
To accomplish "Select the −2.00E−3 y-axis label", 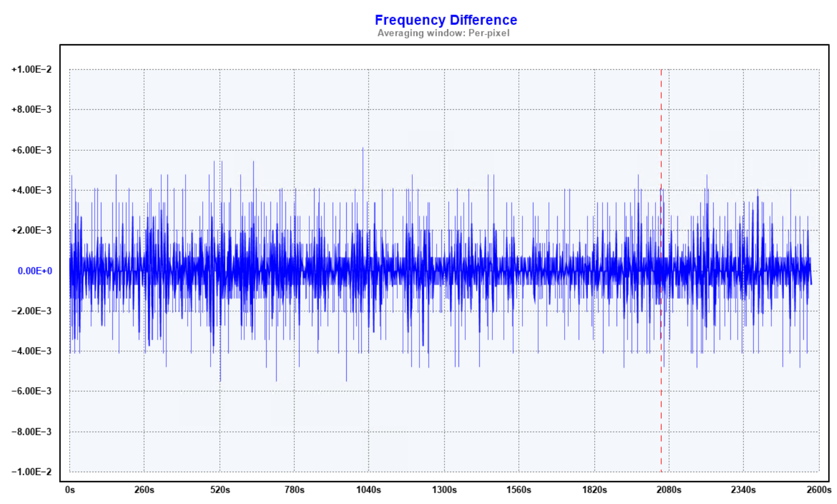I will coord(32,311).
